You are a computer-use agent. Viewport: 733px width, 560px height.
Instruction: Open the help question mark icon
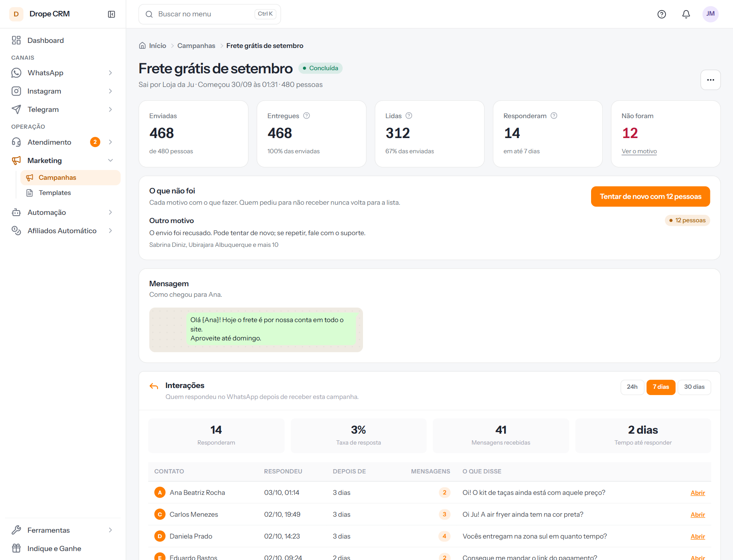(662, 14)
